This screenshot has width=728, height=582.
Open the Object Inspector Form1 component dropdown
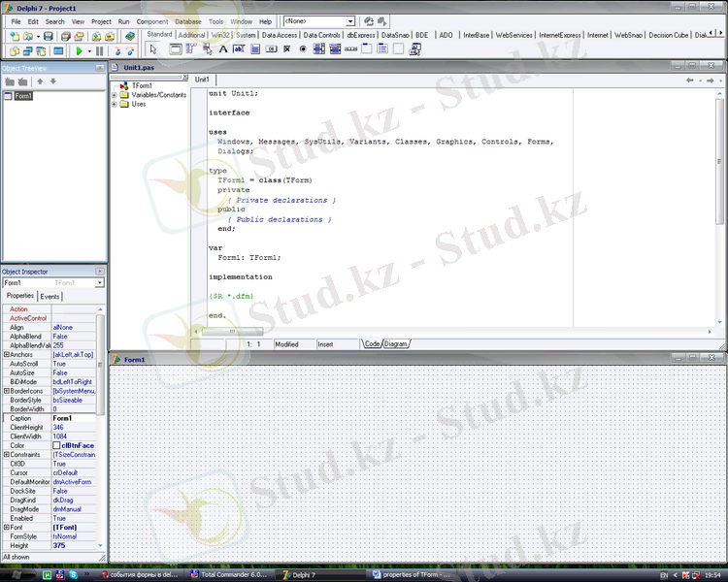(101, 283)
